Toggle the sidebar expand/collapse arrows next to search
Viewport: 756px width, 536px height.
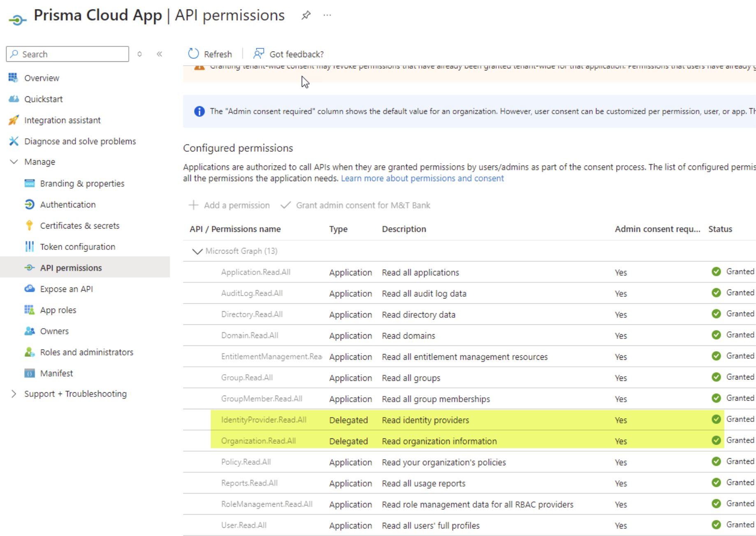click(x=140, y=54)
